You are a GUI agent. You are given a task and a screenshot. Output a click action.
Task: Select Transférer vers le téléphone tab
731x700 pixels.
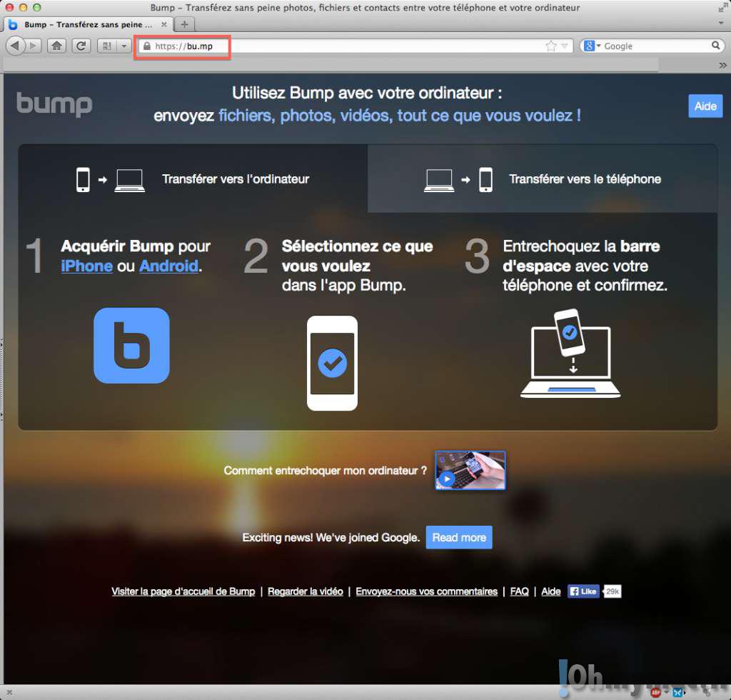tap(543, 179)
